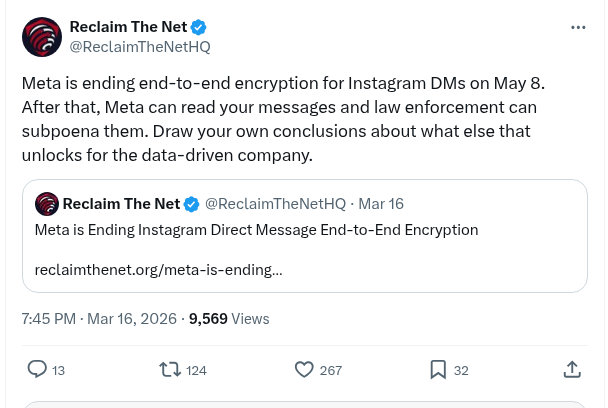Open the three-dot more options menu
This screenshot has width=608, height=408.
578,28
